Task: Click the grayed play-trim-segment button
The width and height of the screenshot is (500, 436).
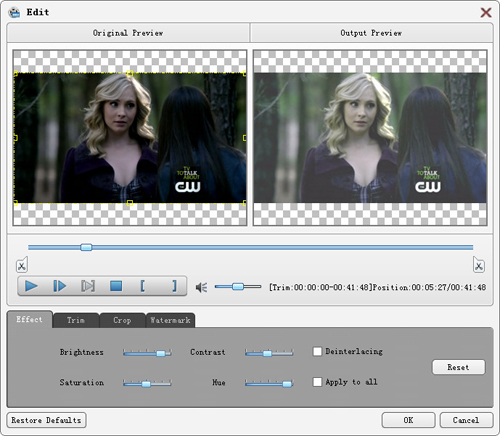Action: click(x=88, y=286)
